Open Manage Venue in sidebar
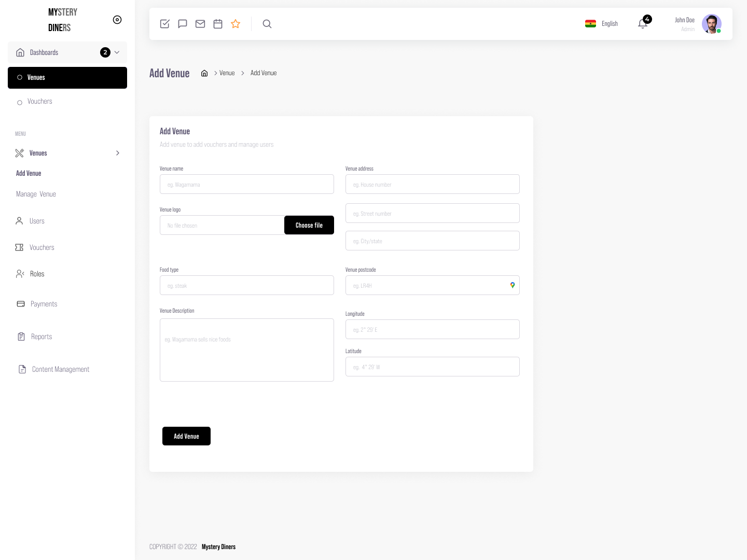Image resolution: width=747 pixels, height=560 pixels. [x=36, y=194]
